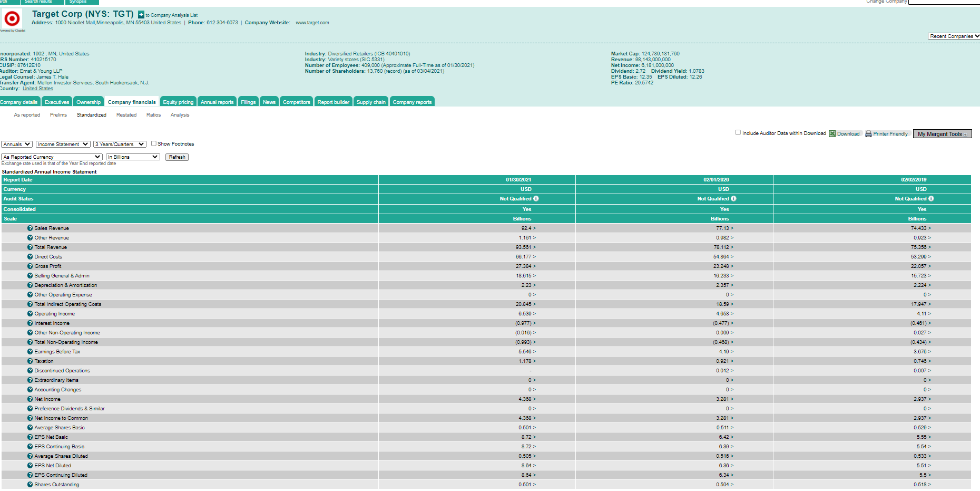This screenshot has width=980, height=491.
Task: Click info icon for 02/02/2019 Not Qualified
Action: point(931,199)
